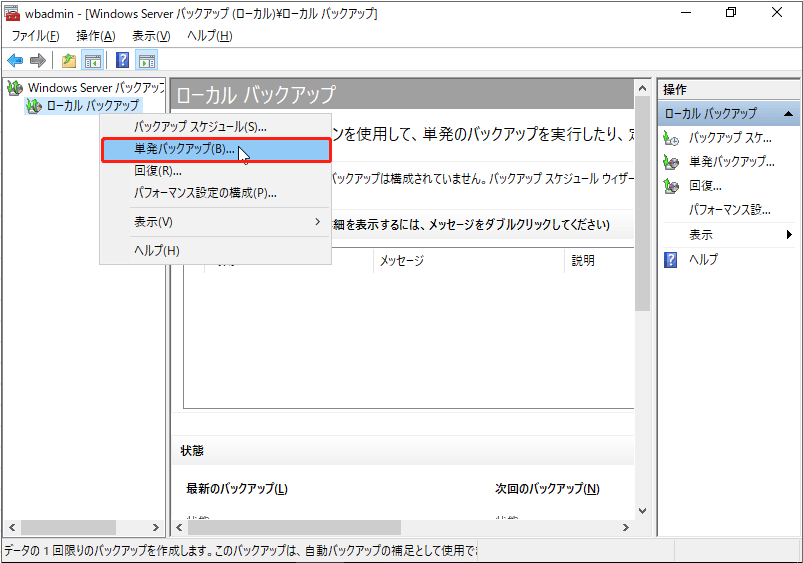Click ヘルプ link in actions pane

point(703,260)
